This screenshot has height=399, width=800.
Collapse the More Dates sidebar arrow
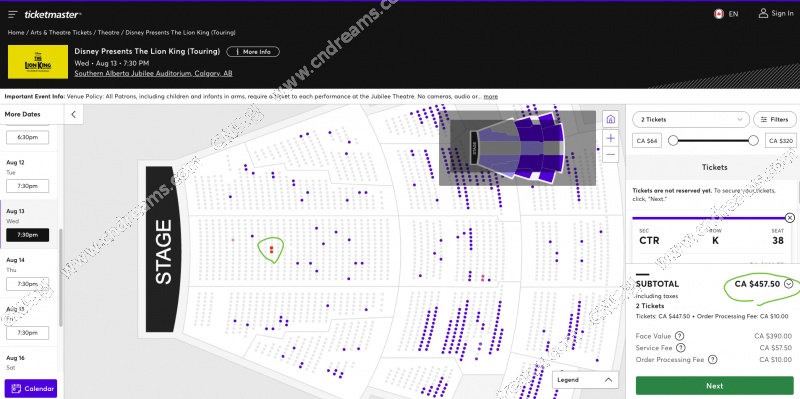tap(73, 114)
